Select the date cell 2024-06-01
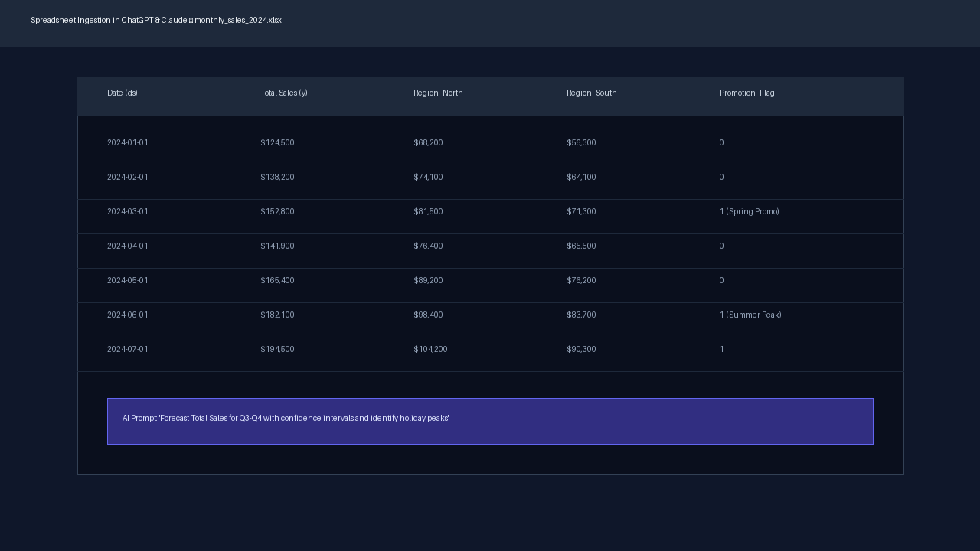The height and width of the screenshot is (551, 980). tap(128, 315)
